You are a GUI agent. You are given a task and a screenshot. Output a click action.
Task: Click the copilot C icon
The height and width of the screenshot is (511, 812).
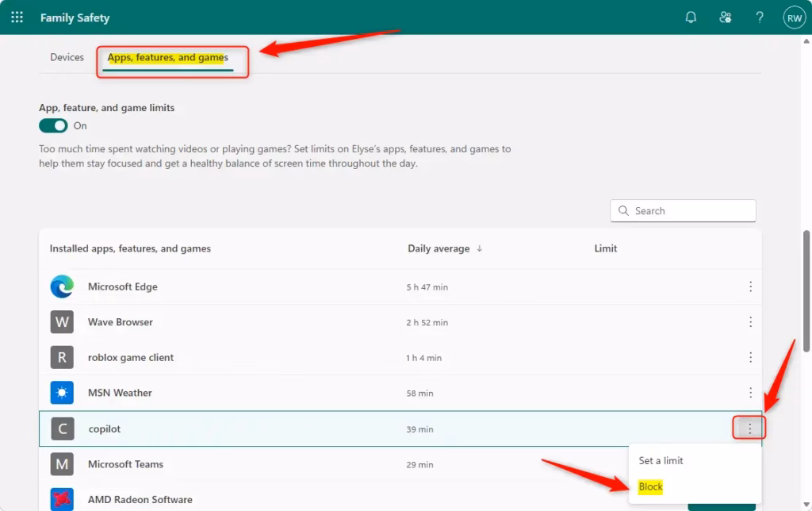(x=63, y=428)
